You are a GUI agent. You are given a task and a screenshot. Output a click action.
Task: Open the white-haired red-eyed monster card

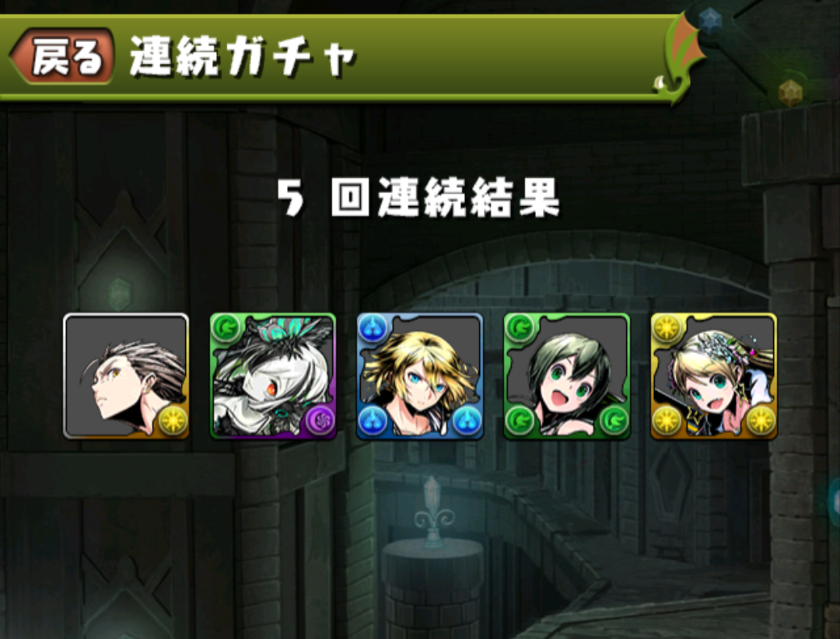(273, 376)
